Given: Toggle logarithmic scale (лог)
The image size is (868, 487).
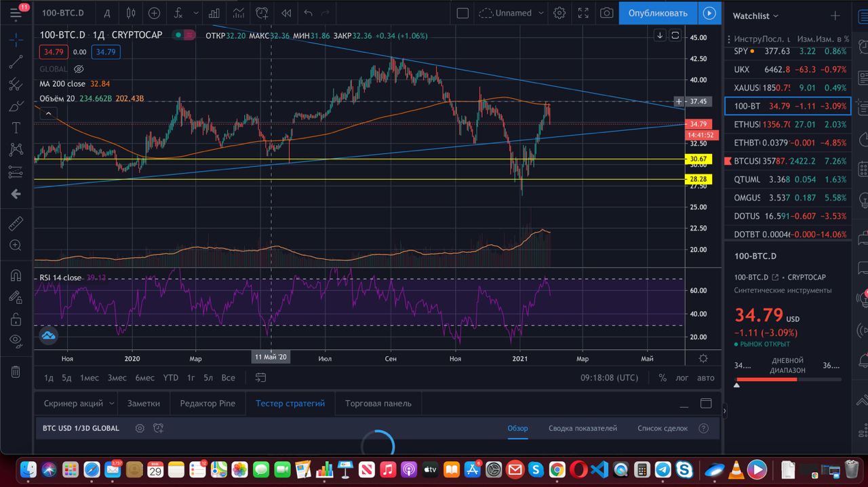Looking at the screenshot, I should tap(682, 378).
